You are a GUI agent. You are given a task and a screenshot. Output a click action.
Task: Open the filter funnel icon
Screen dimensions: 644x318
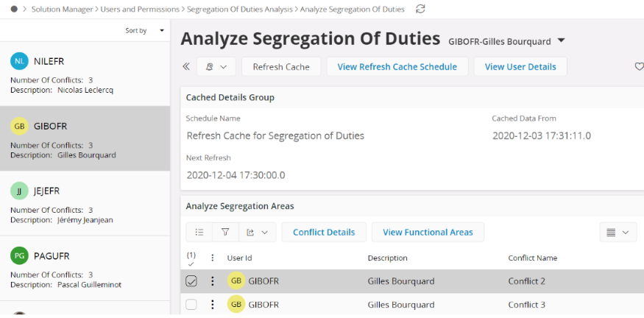click(x=225, y=232)
